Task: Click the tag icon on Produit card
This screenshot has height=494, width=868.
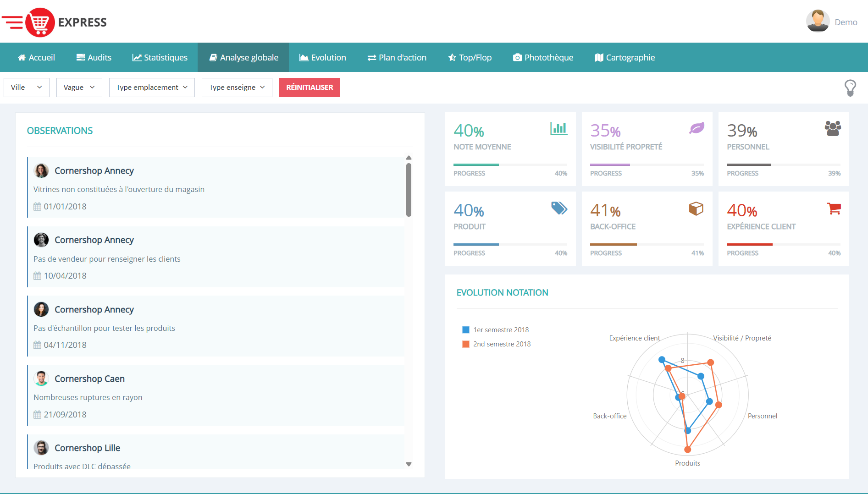Action: [559, 209]
